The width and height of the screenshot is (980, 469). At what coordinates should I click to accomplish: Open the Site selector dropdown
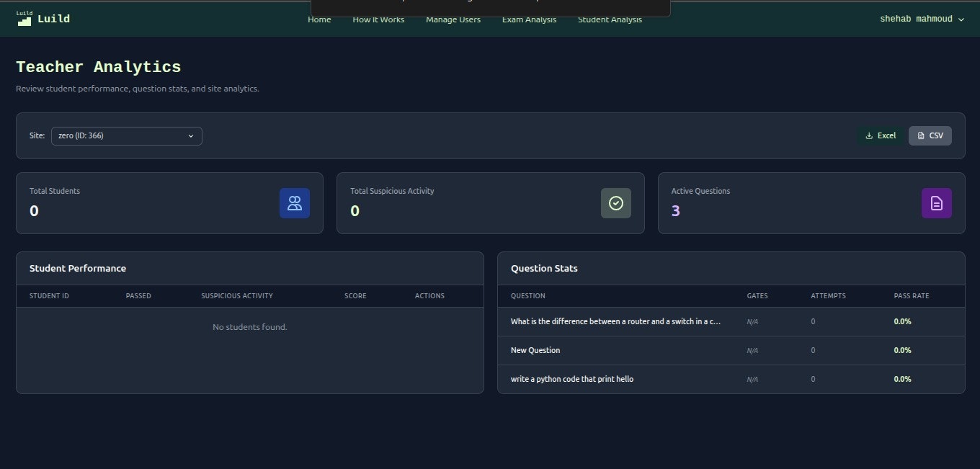tap(127, 135)
